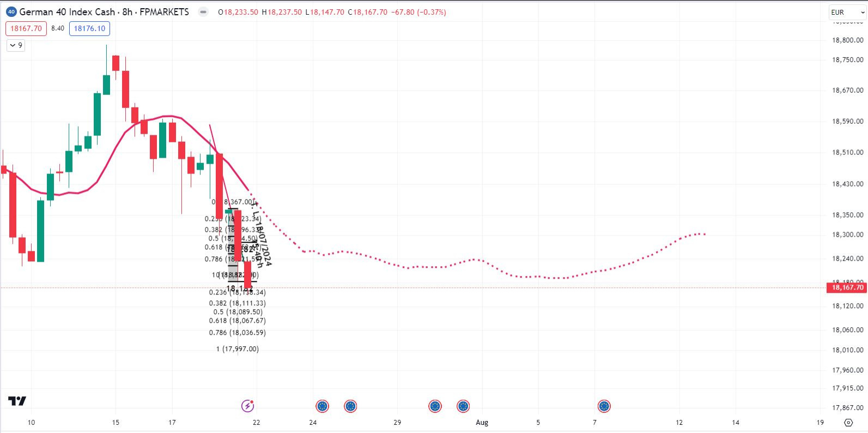Open the purple lightning bolt event marker
Screen dimensions: 868x433
pos(247,406)
